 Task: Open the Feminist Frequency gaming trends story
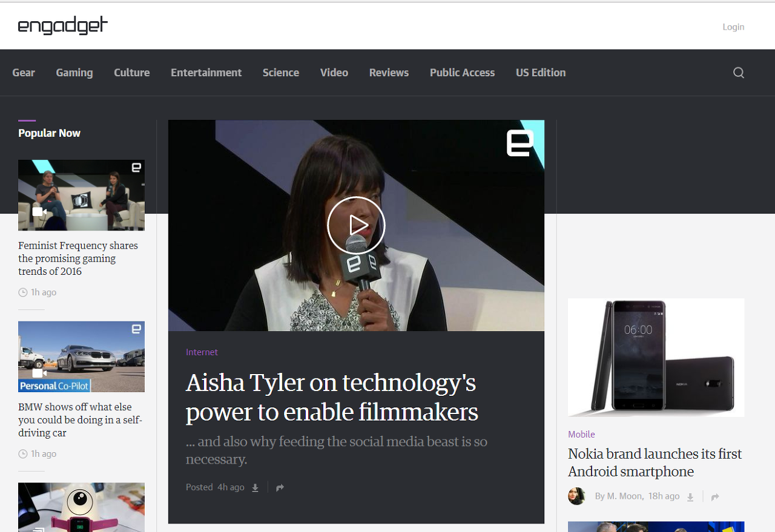coord(78,258)
